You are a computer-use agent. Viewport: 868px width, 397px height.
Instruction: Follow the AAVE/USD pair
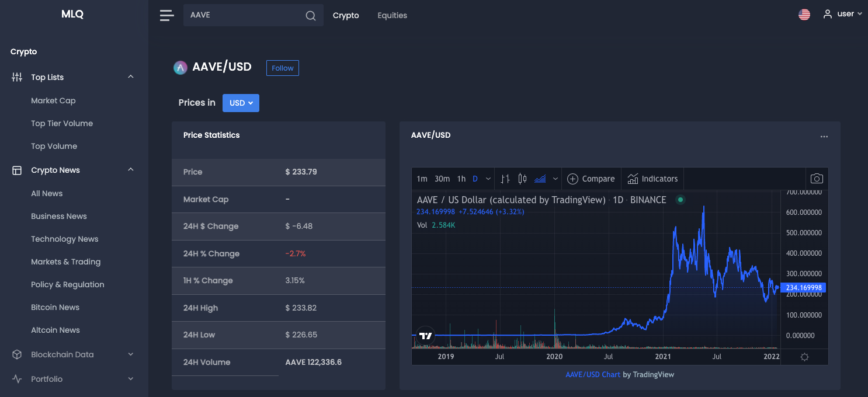(283, 68)
